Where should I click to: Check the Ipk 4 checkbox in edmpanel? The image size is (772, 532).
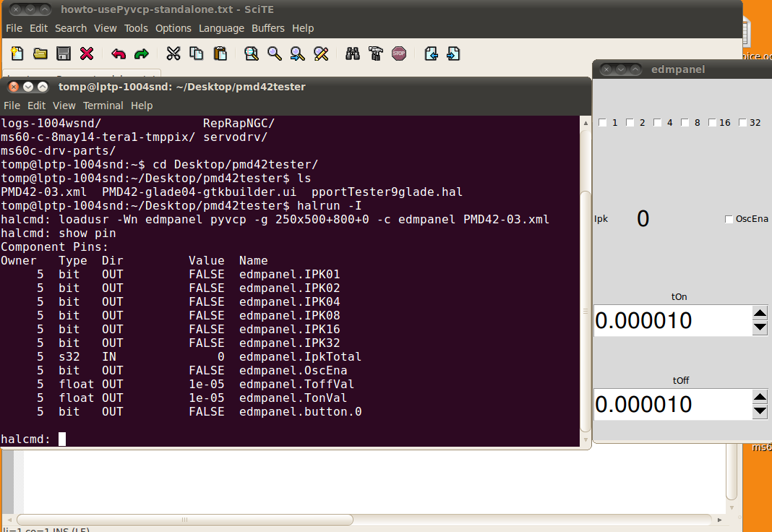[x=657, y=123]
